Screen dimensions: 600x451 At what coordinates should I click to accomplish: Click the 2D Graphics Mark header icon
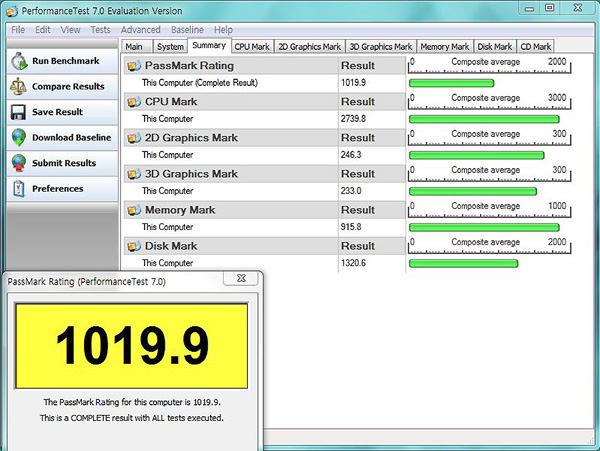[134, 138]
